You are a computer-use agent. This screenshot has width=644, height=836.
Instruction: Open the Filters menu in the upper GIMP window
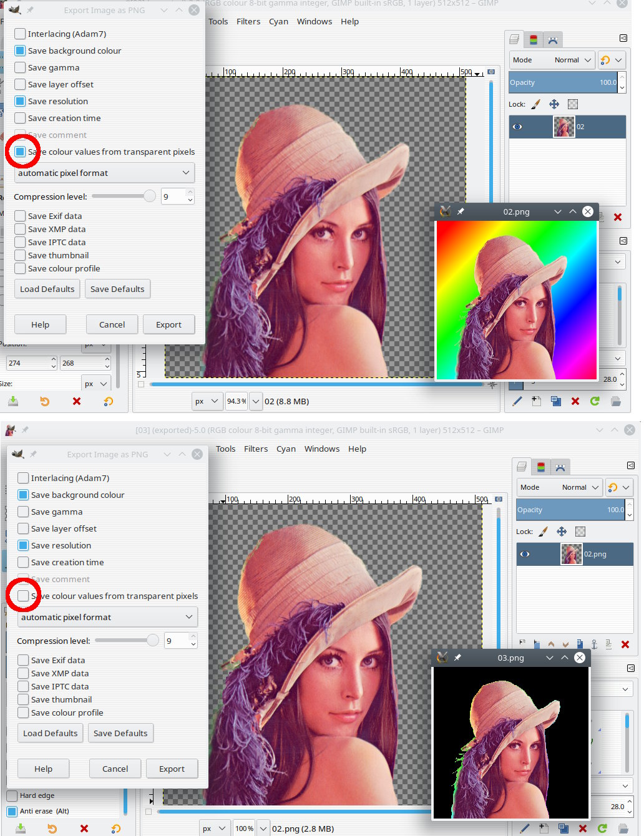(248, 21)
